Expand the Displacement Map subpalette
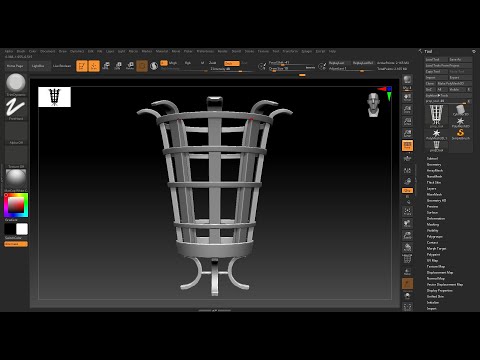The height and width of the screenshot is (360, 480). pyautogui.click(x=440, y=272)
